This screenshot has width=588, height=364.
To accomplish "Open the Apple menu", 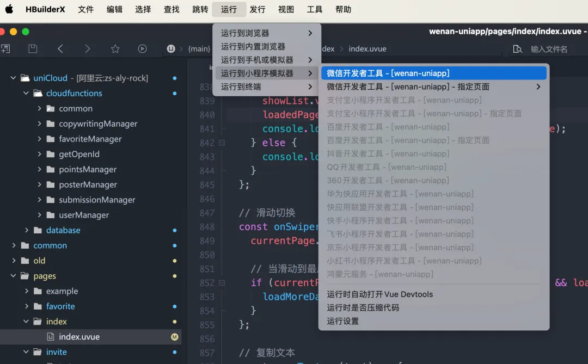I will pyautogui.click(x=9, y=9).
